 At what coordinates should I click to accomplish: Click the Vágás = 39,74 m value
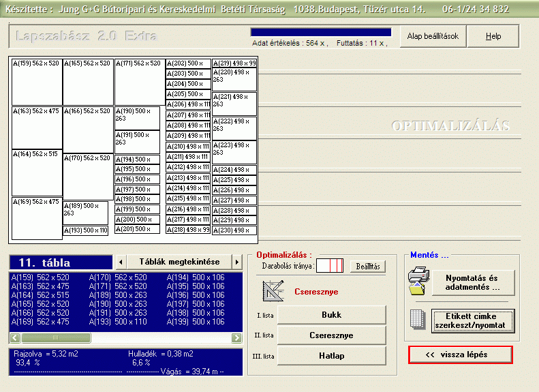coord(189,372)
